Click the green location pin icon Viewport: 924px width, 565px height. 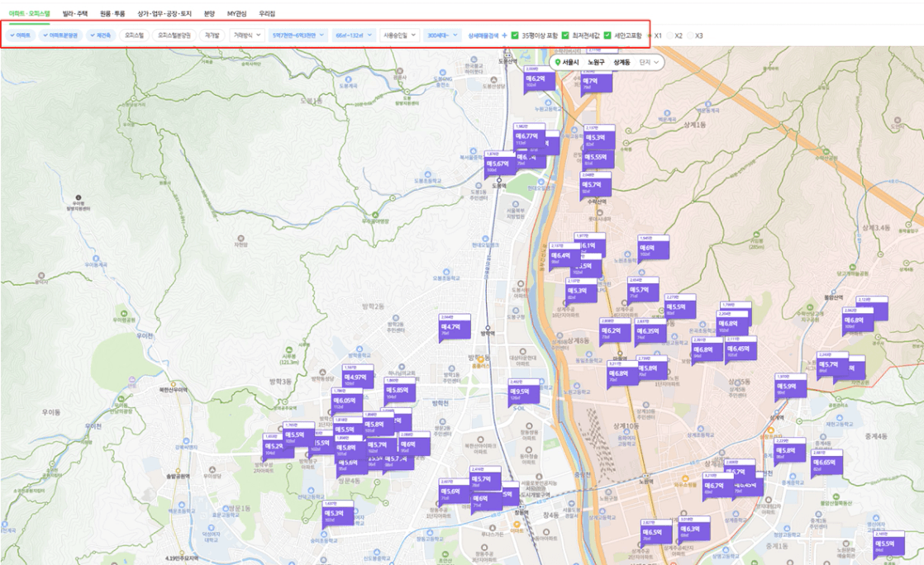point(557,63)
